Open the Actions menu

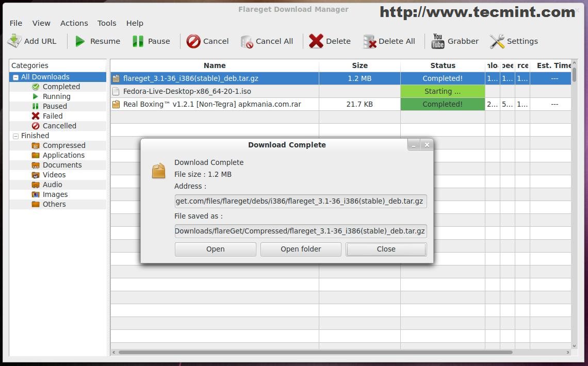(x=74, y=23)
